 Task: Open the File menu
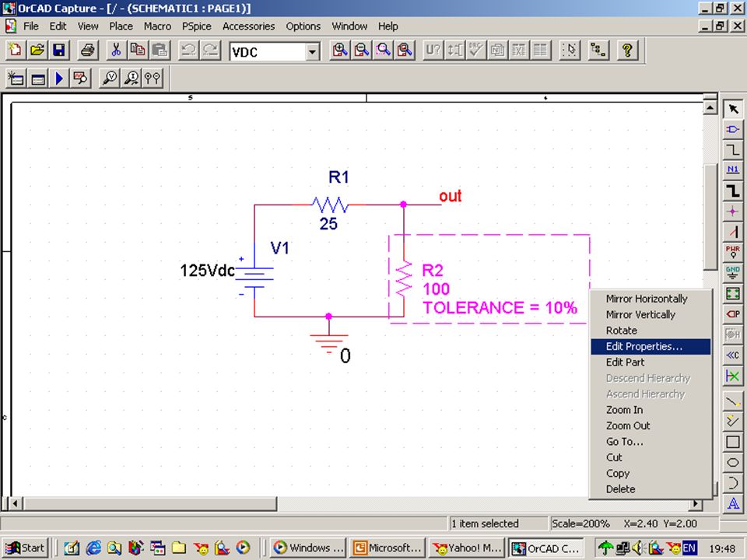coord(31,26)
